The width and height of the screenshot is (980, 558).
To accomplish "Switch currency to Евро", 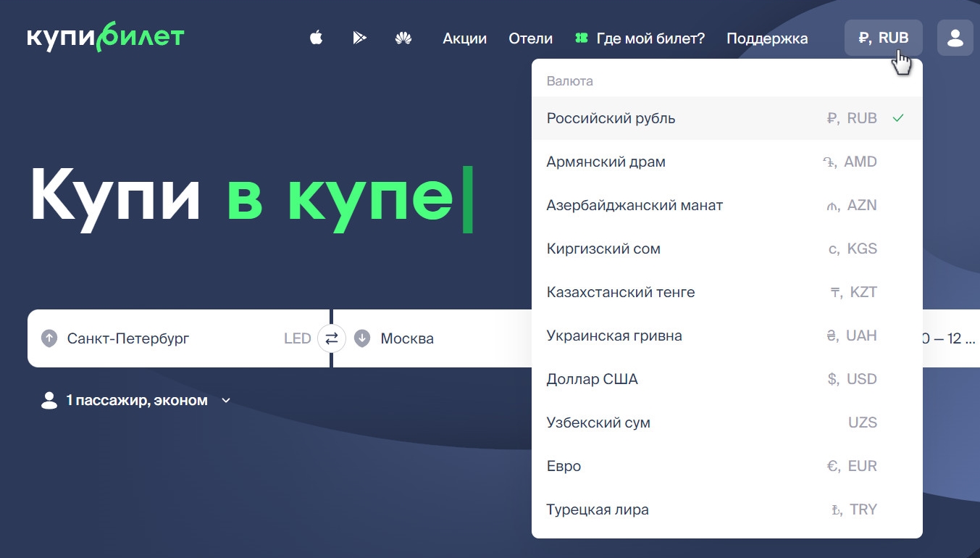I will point(726,466).
